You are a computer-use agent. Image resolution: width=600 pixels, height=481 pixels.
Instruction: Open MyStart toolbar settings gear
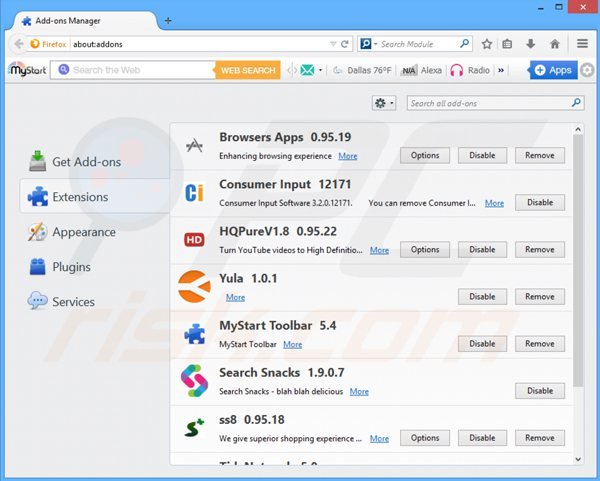coord(587,70)
